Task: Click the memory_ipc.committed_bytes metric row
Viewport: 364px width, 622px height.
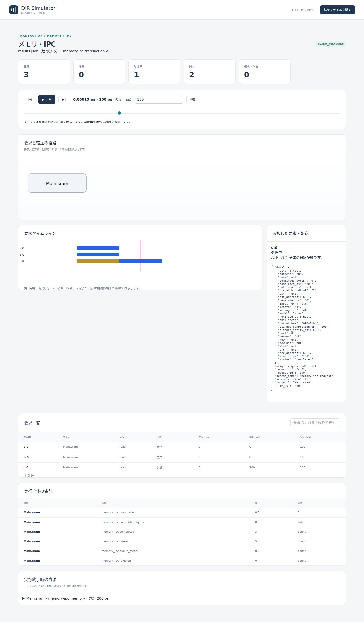Action: click(x=182, y=522)
